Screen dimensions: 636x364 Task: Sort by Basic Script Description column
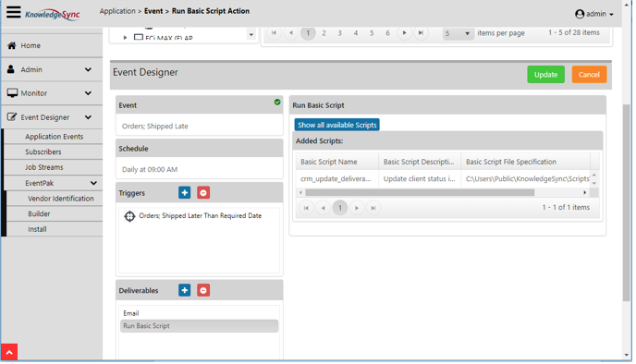pyautogui.click(x=420, y=162)
